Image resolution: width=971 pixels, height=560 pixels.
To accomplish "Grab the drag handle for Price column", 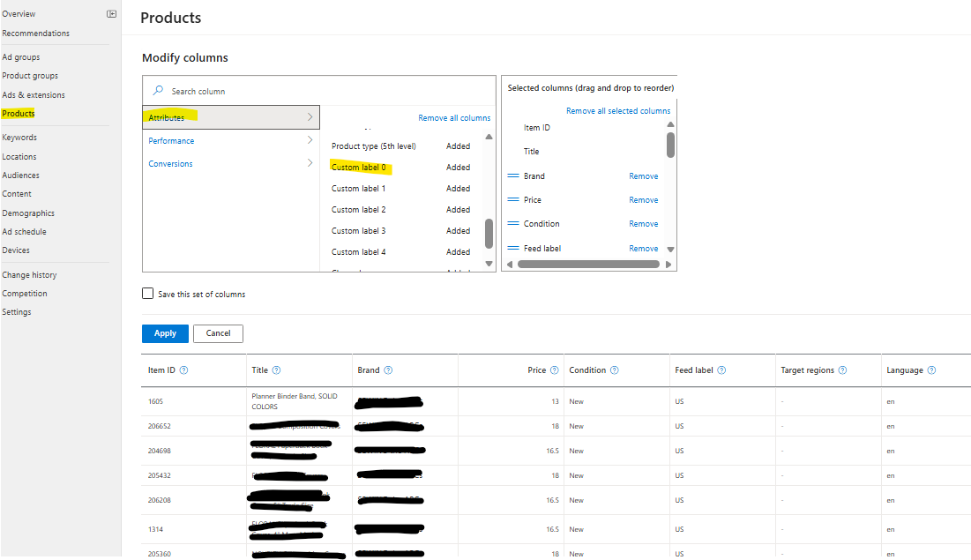I will [x=513, y=199].
